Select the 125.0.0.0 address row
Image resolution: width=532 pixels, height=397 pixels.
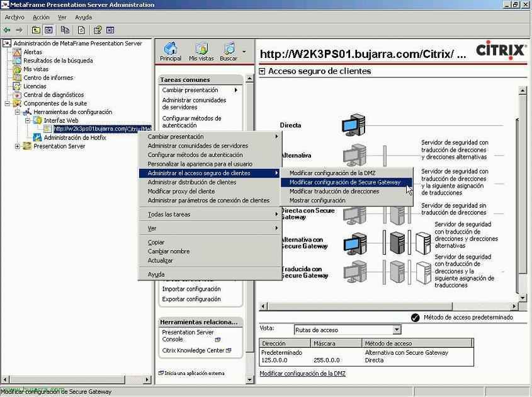tap(366, 360)
